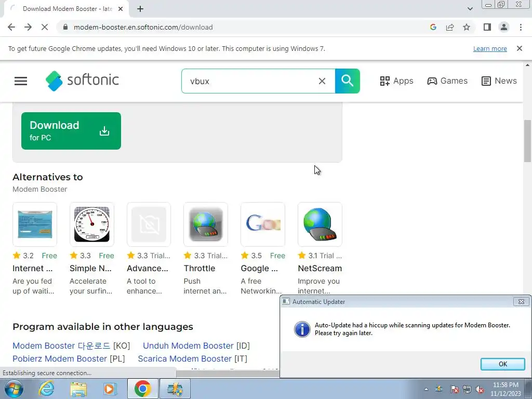The width and height of the screenshot is (532, 399).
Task: Open the Softonic hamburger menu
Action: [x=21, y=81]
